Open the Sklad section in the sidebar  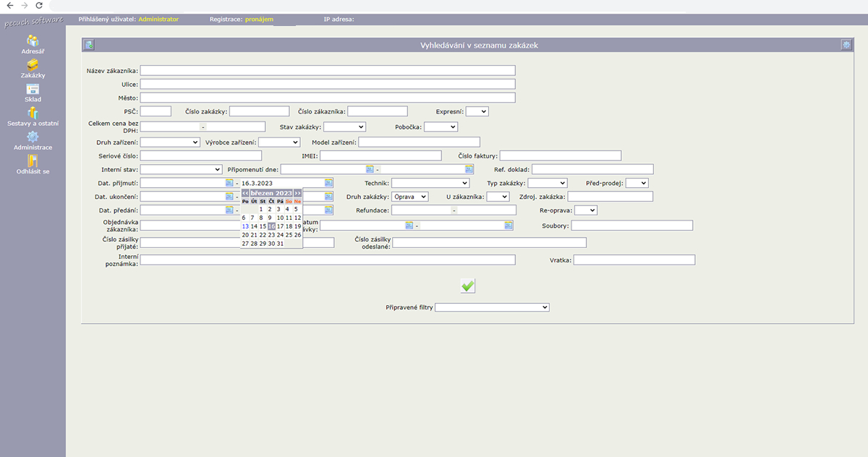tap(33, 93)
